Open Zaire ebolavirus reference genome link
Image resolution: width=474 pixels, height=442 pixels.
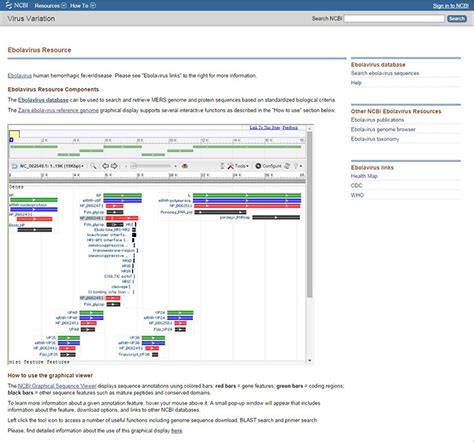pos(58,110)
